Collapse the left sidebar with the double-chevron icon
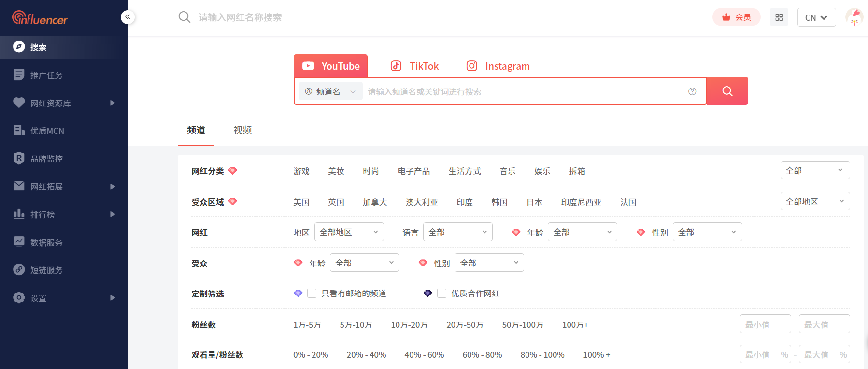868x369 pixels. coord(128,17)
